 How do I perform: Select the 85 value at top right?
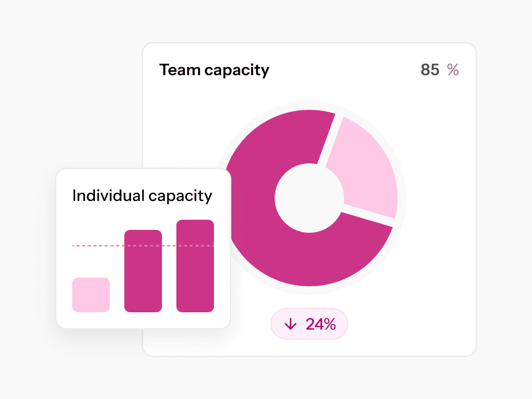[430, 70]
